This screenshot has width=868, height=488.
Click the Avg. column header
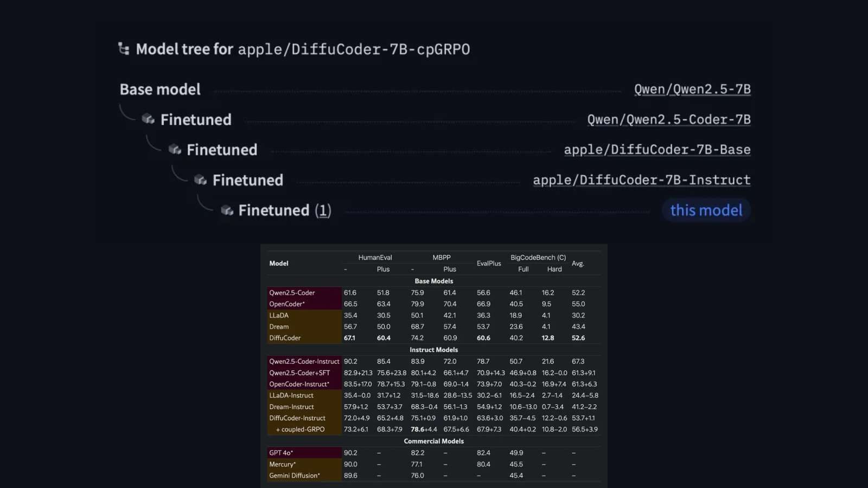pyautogui.click(x=578, y=264)
